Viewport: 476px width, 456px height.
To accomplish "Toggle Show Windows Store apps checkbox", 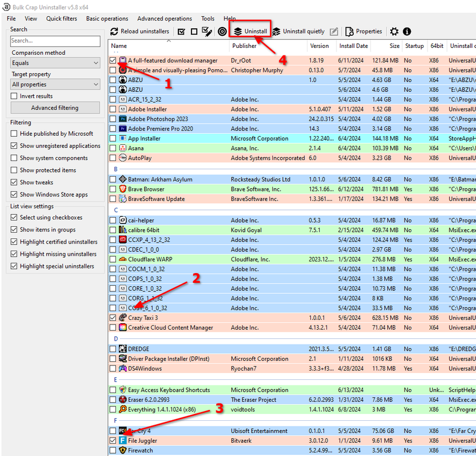I will point(14,194).
